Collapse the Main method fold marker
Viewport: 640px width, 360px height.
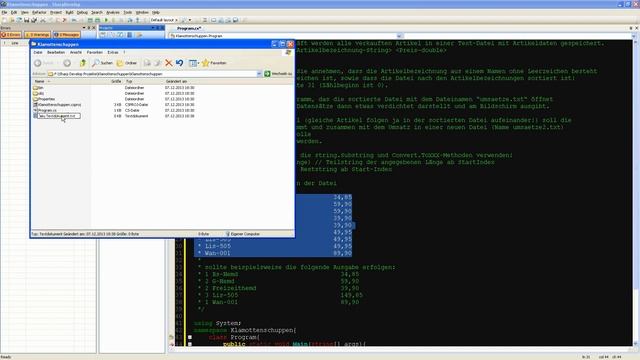point(190,344)
